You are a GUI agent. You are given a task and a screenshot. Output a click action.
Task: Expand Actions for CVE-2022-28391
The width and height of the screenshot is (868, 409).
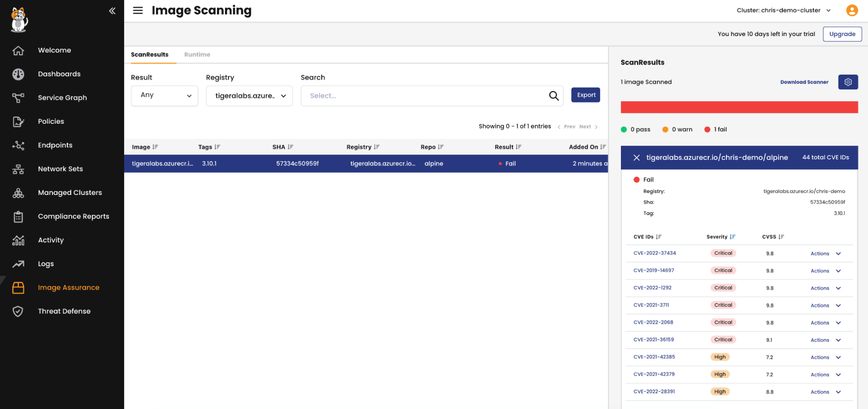[x=825, y=392]
